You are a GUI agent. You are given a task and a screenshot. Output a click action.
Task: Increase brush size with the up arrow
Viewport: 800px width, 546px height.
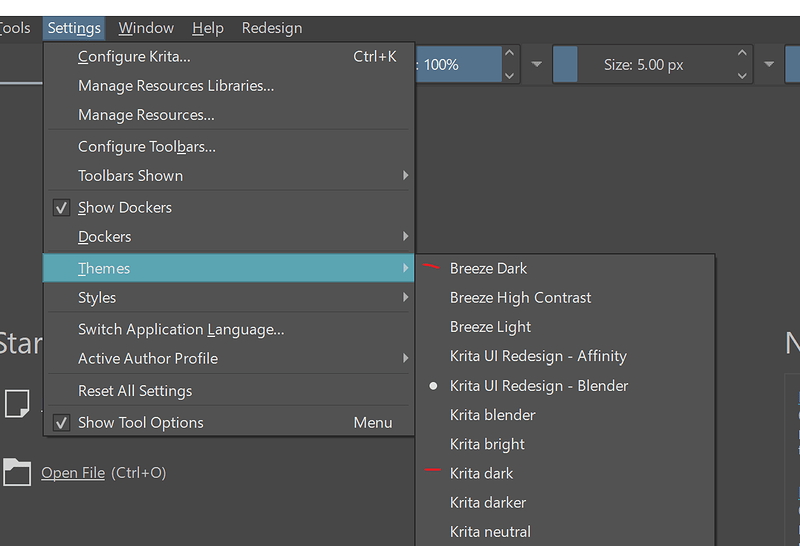pos(742,54)
